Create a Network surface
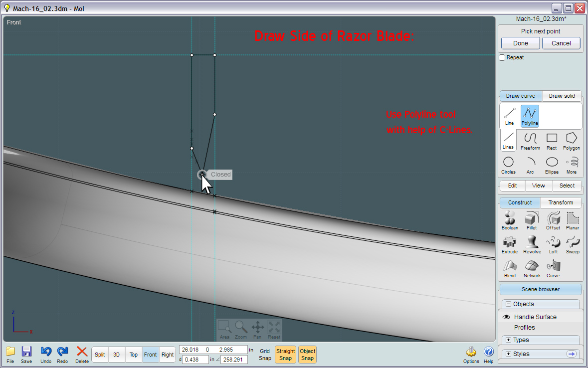The width and height of the screenshot is (588, 368). click(532, 269)
